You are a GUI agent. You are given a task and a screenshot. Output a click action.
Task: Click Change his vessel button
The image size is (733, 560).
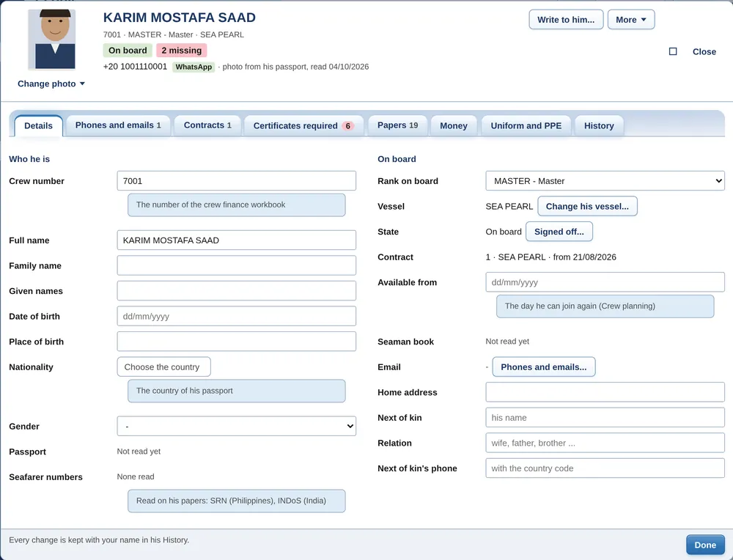point(587,206)
